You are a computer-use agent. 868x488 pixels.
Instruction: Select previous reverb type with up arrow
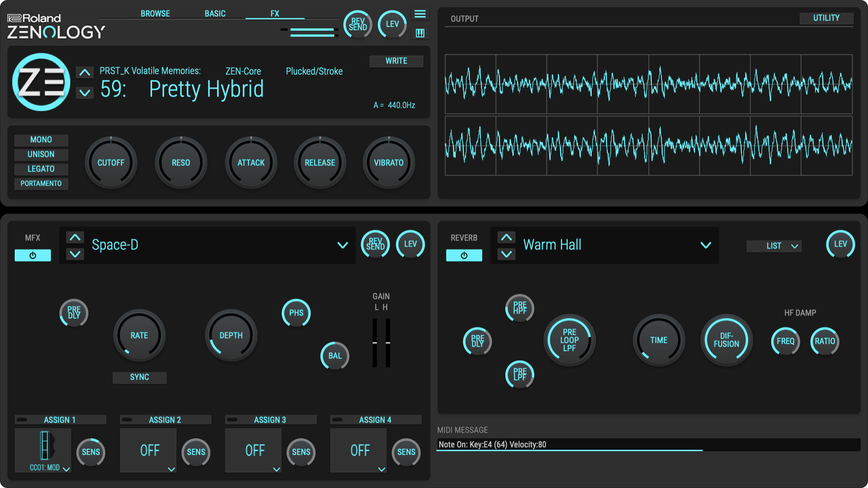pyautogui.click(x=506, y=238)
